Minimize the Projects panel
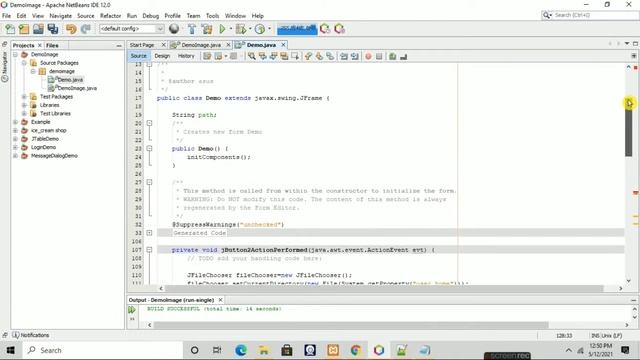 [119, 46]
